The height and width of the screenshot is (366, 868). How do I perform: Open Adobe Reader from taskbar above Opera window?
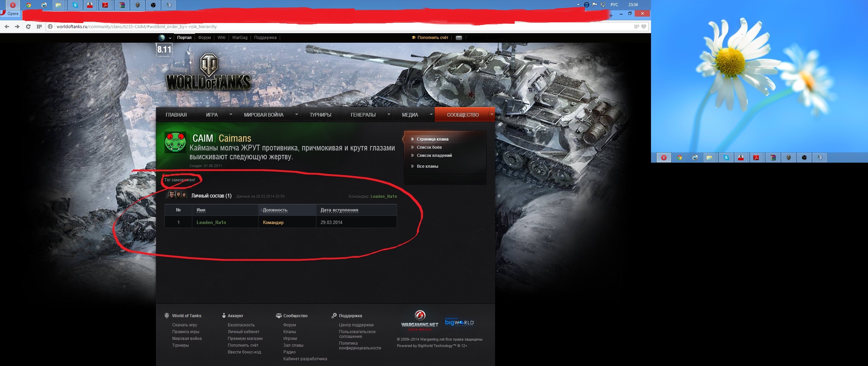pos(105,5)
